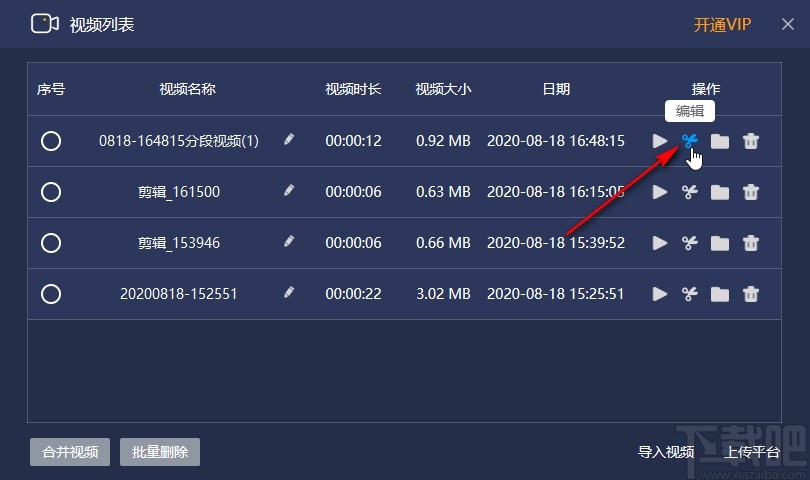Viewport: 810px width, 480px height.
Task: Open scissors edit tool for 0818-164815分段视频(1)
Action: coord(690,141)
